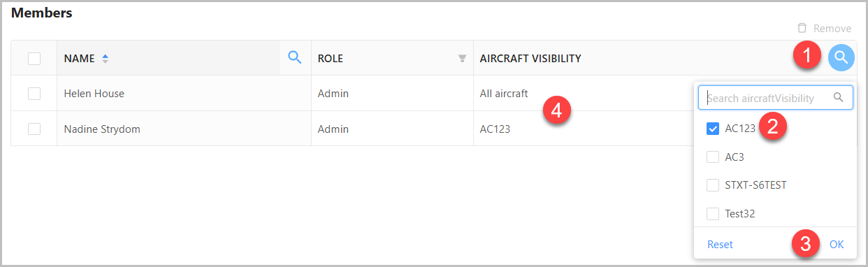Click the ROLE column header
Viewport: 868px width, 267px height.
[x=331, y=59]
